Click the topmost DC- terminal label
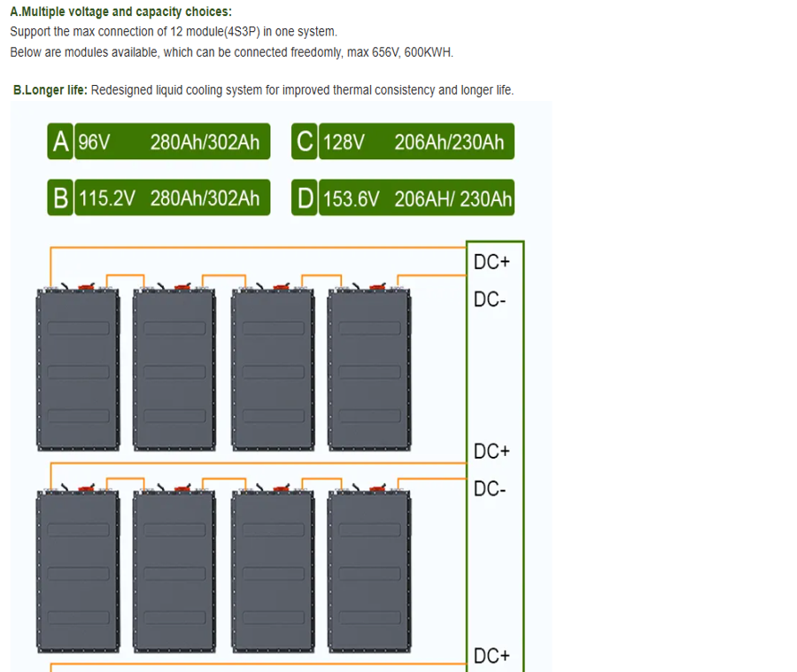Viewport: 797px width, 672px height. (x=490, y=300)
